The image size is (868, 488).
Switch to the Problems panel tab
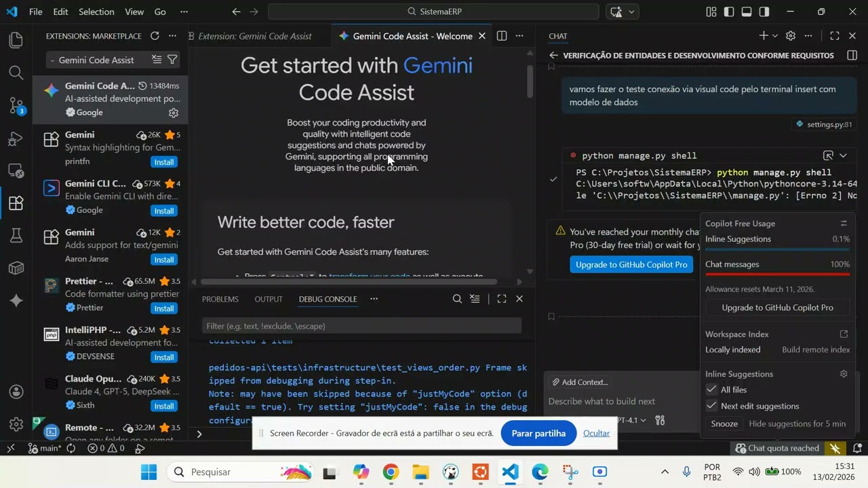coord(220,299)
